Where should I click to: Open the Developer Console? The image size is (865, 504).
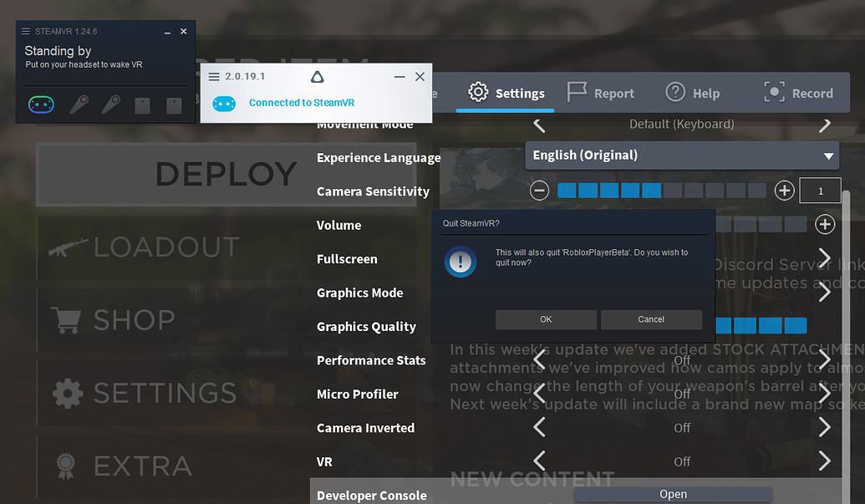pyautogui.click(x=673, y=494)
